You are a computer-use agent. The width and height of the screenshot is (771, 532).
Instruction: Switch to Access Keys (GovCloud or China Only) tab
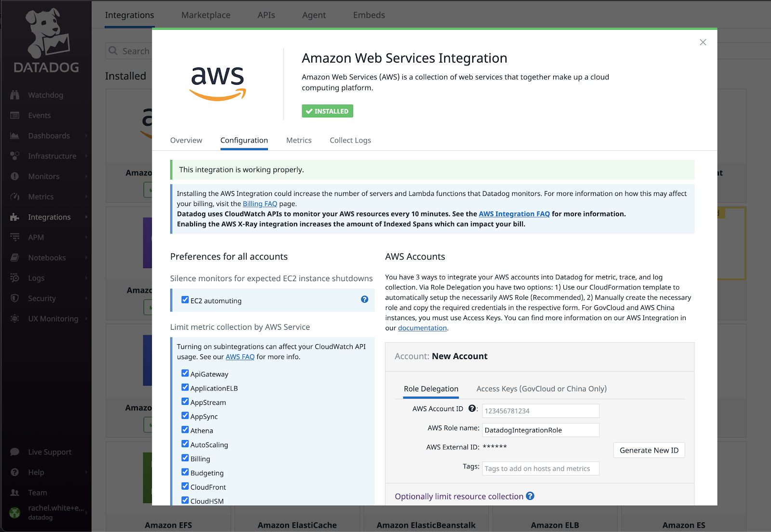point(542,389)
